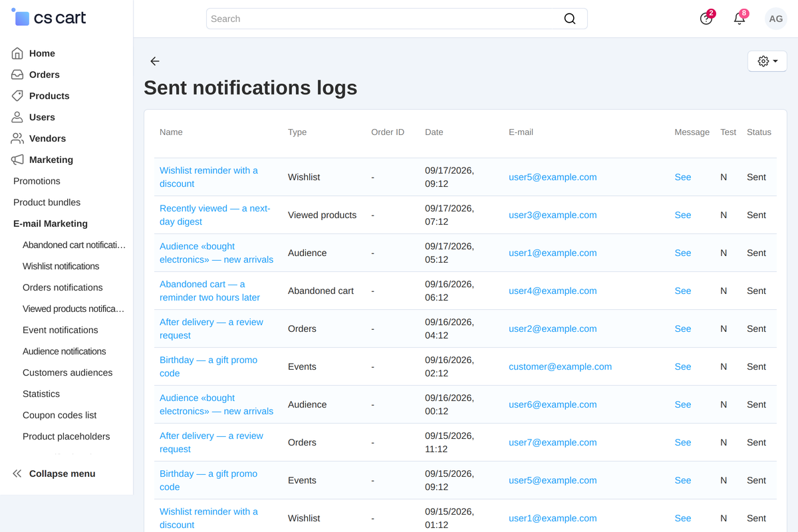The image size is (798, 532).
Task: Open the help icon with badge 2
Action: pyautogui.click(x=706, y=19)
